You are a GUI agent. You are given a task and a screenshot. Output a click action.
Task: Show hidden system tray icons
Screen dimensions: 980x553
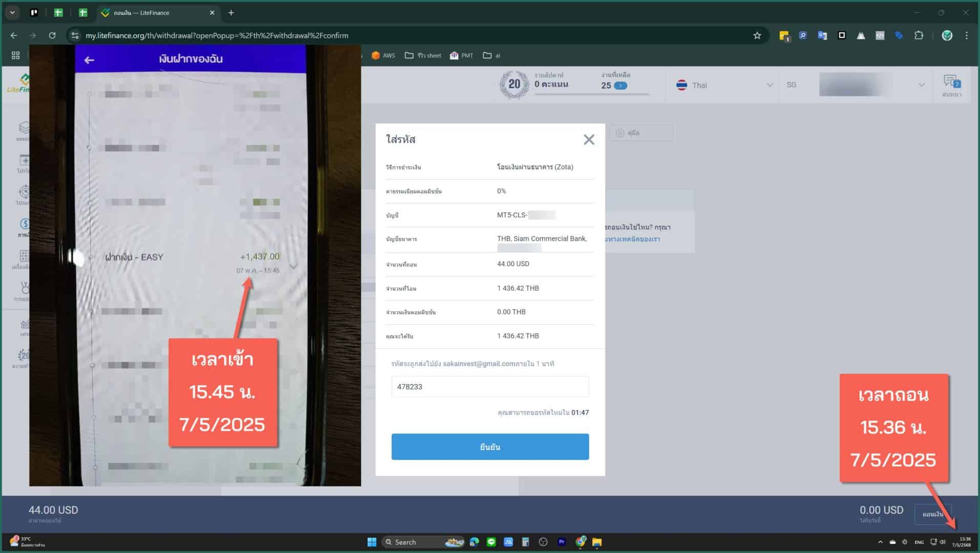880,542
